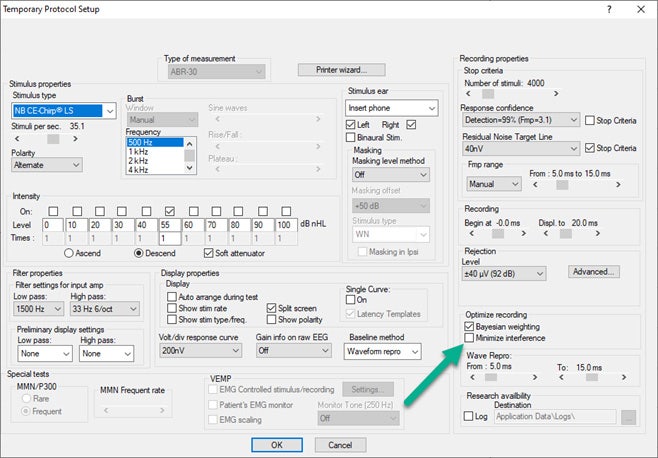Increase Recording Begin at with right arrow

pos(523,234)
